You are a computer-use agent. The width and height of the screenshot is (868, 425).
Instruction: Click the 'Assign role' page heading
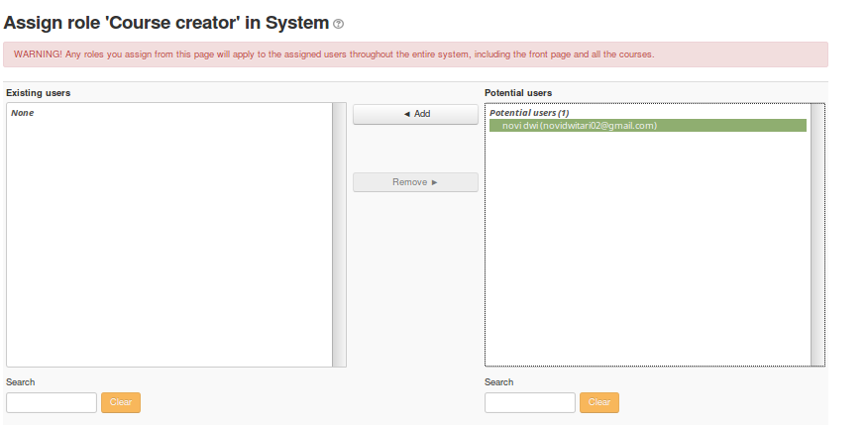(166, 22)
